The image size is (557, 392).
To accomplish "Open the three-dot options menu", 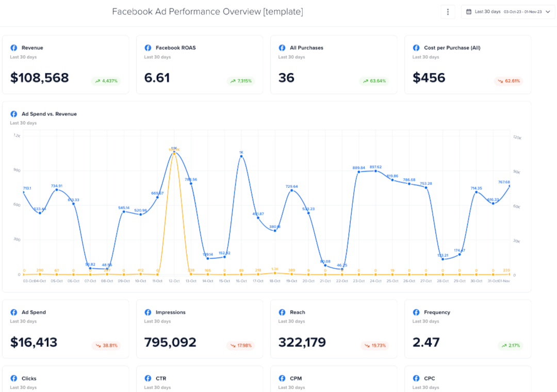I will click(x=448, y=12).
